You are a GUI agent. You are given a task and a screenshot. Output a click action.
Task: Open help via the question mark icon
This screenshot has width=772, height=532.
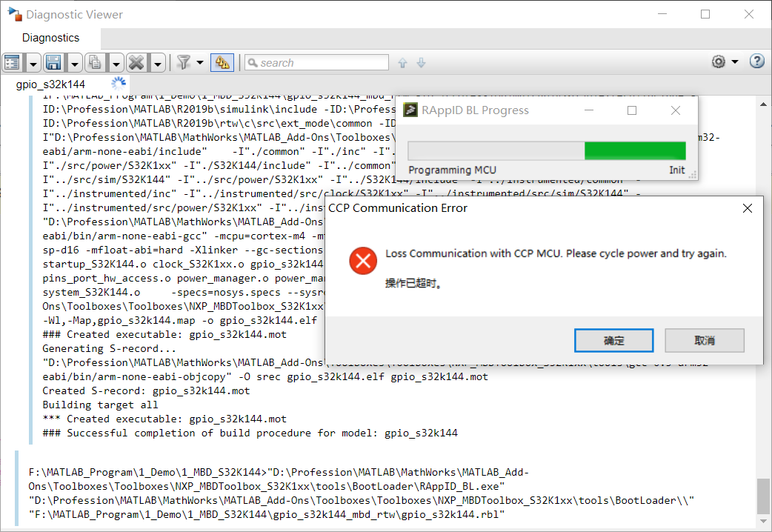[756, 62]
